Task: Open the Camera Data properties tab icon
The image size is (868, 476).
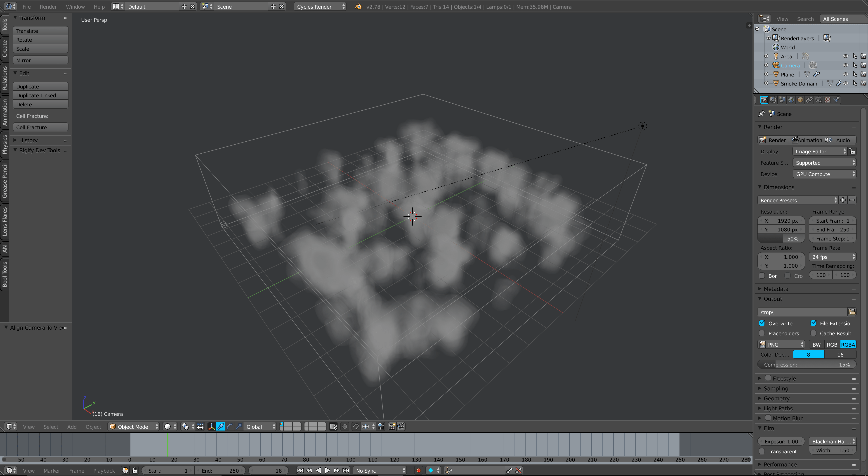Action: point(818,100)
